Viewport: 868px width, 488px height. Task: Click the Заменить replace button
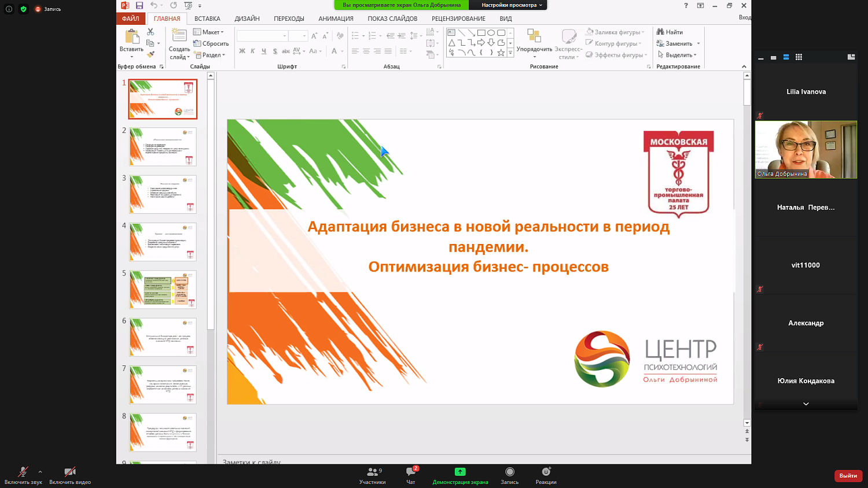tap(678, 43)
